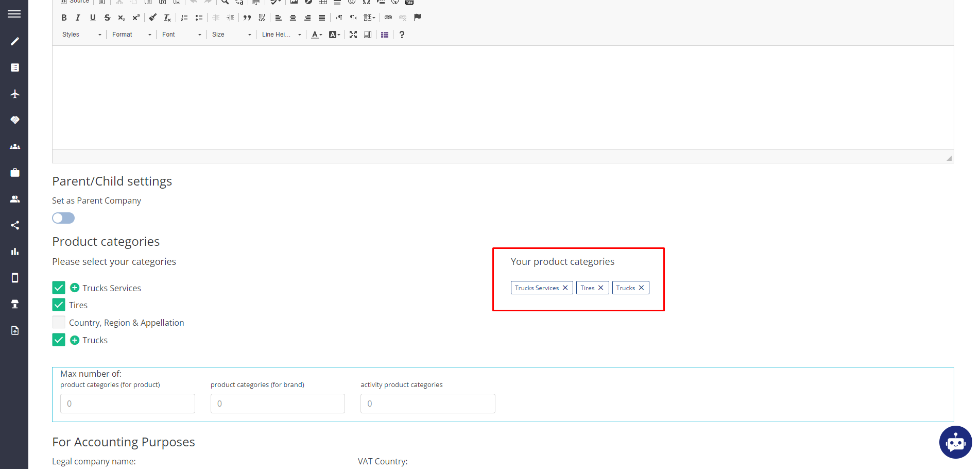This screenshot has height=469, width=980.
Task: Enable Set as Parent Company switch
Action: tap(63, 218)
